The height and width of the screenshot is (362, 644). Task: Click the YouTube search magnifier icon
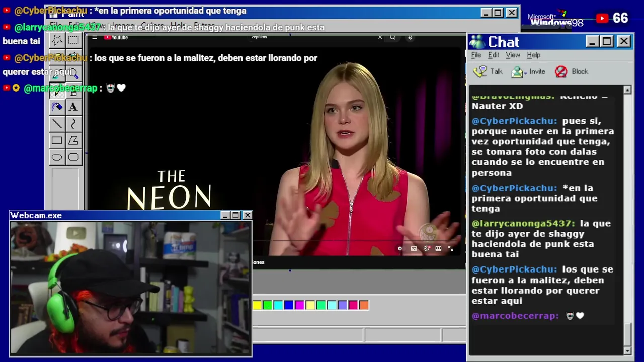tap(392, 37)
